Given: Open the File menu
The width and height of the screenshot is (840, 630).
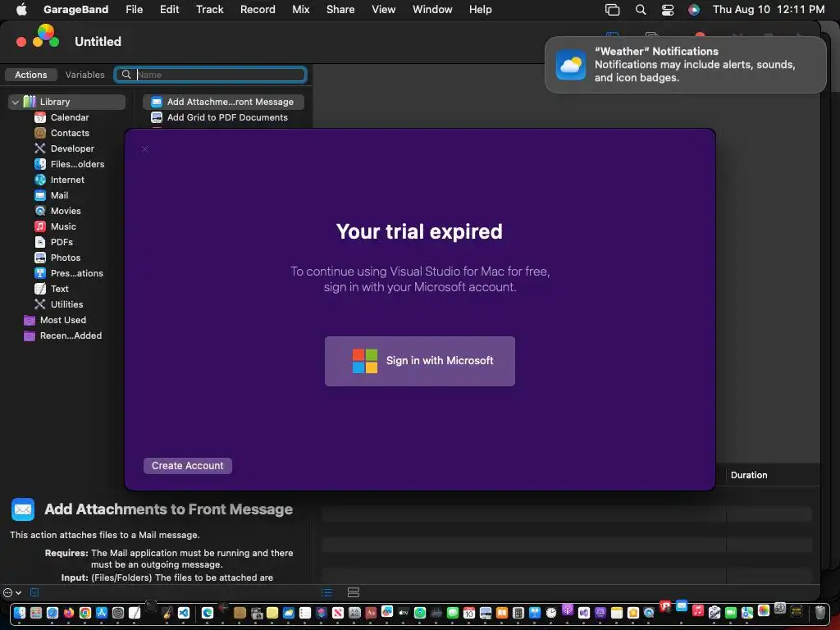Looking at the screenshot, I should click(134, 10).
